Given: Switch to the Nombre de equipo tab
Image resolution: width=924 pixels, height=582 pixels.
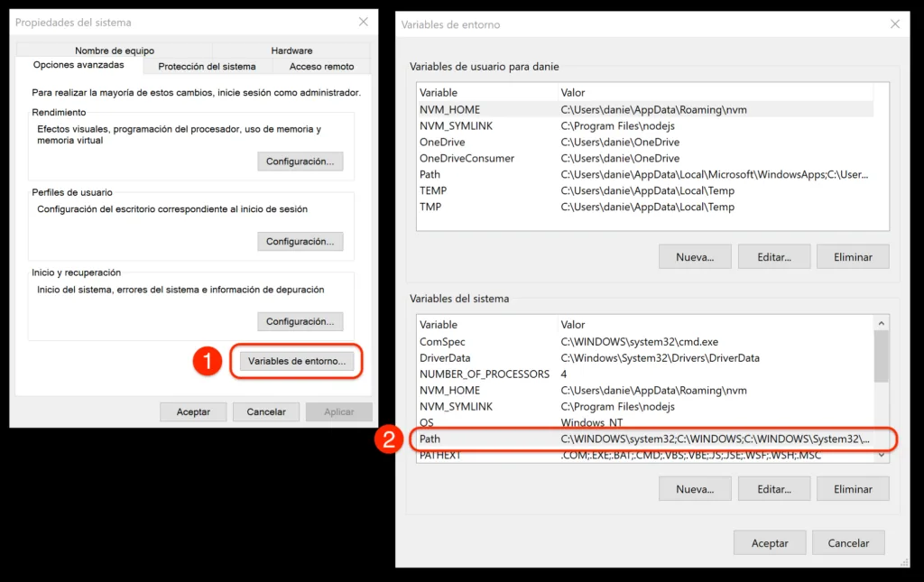Looking at the screenshot, I should 115,51.
